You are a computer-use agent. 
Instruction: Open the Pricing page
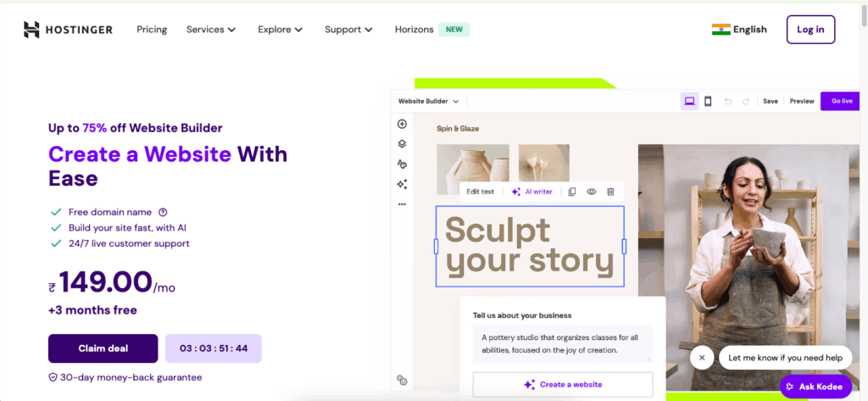click(x=152, y=30)
